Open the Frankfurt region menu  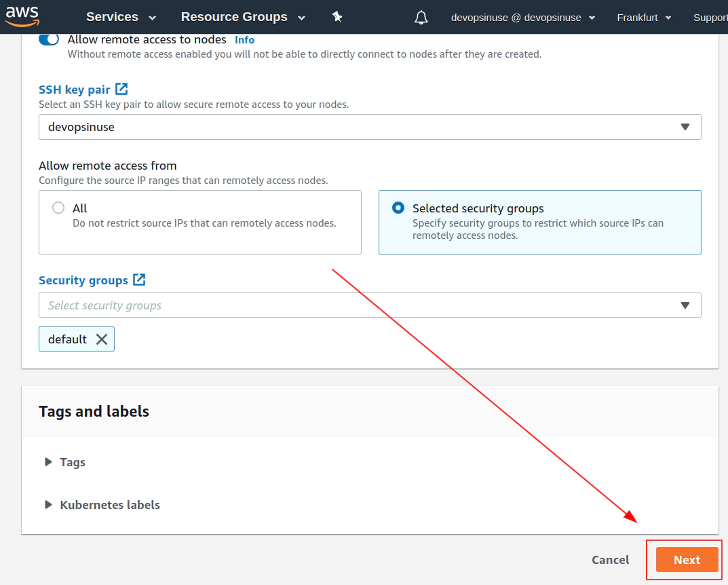(644, 18)
